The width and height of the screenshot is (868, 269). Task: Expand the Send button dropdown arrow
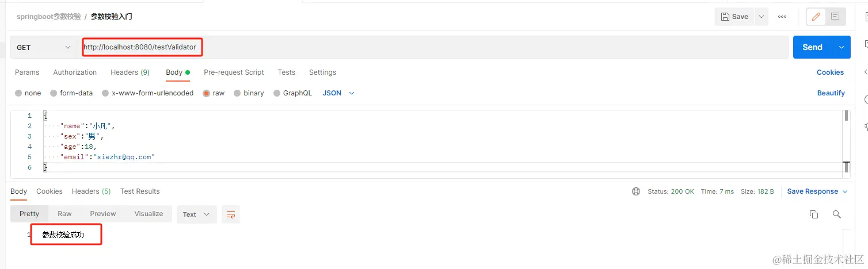[842, 47]
